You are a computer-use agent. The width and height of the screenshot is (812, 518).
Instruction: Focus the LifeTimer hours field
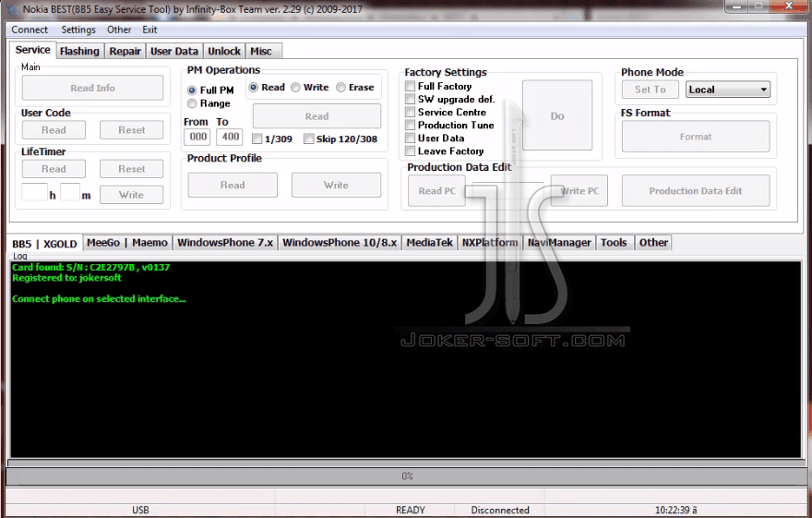(x=34, y=192)
